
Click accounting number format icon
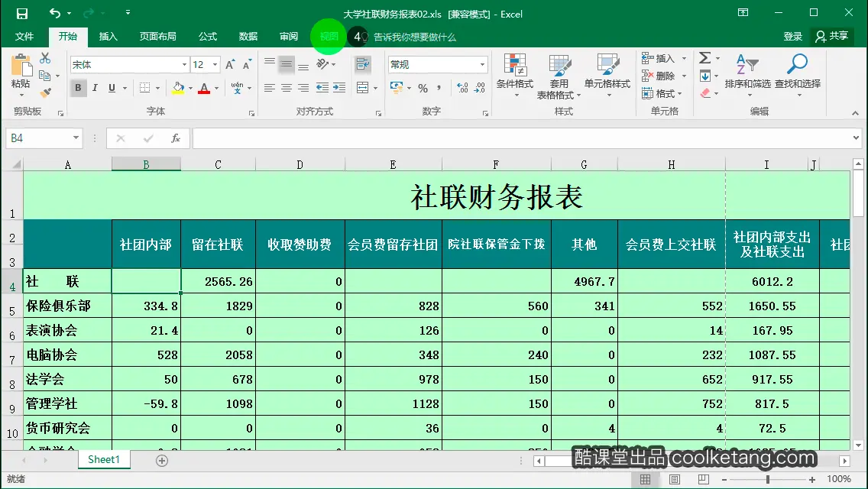(397, 88)
